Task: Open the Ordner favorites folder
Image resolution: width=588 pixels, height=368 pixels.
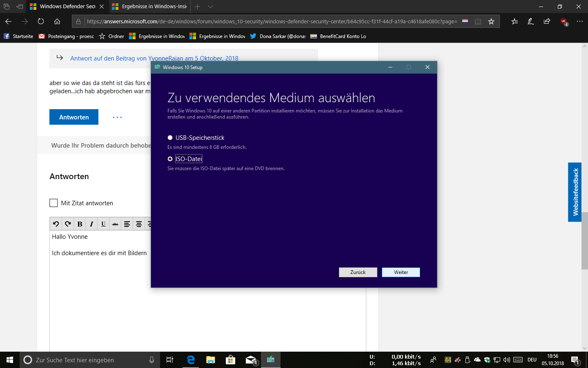Action: [x=111, y=36]
